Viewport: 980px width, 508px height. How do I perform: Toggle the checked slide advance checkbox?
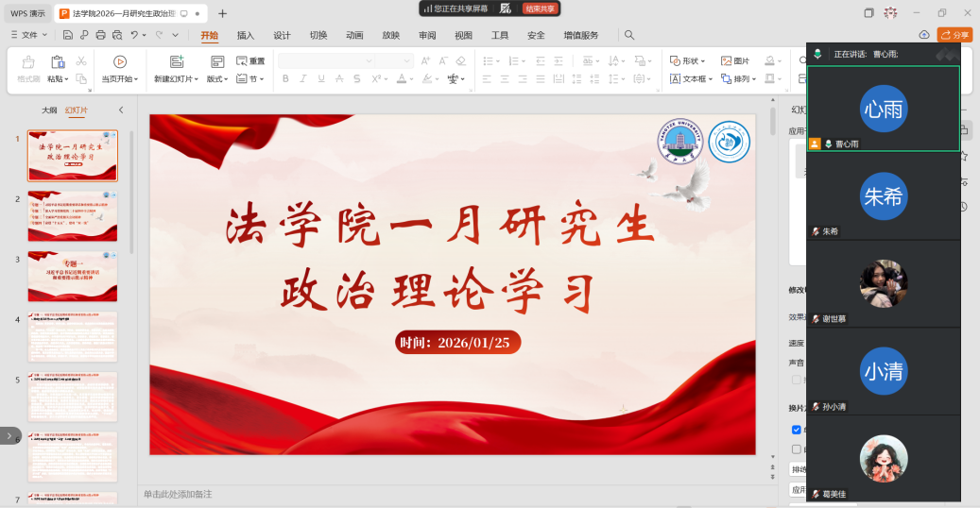[x=796, y=430]
